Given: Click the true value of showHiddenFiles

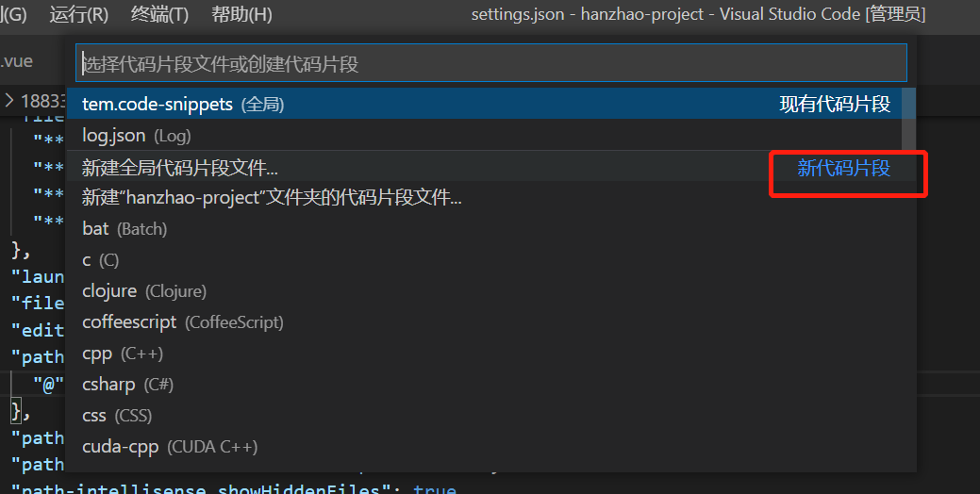Looking at the screenshot, I should point(435,489).
